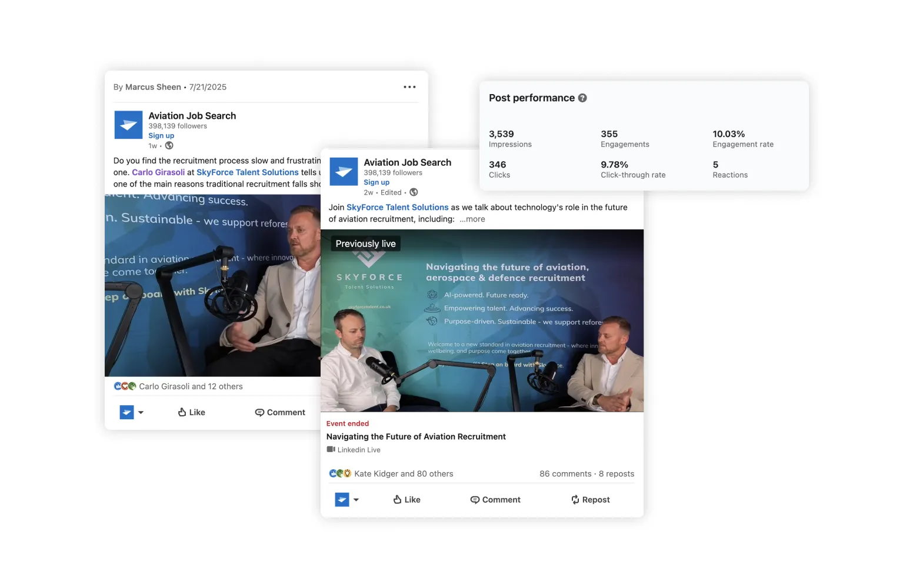
Task: Click the Like button in the back post
Action: pyautogui.click(x=192, y=412)
